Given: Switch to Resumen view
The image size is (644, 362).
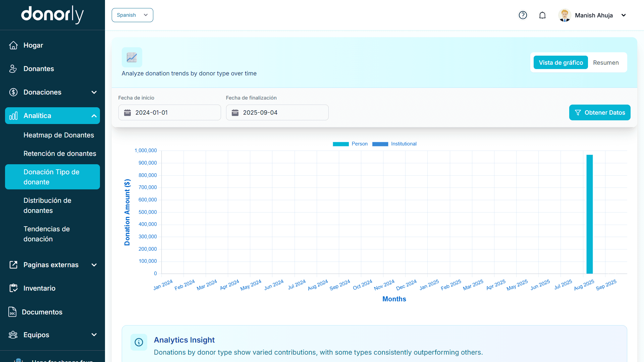Looking at the screenshot, I should pos(606,63).
